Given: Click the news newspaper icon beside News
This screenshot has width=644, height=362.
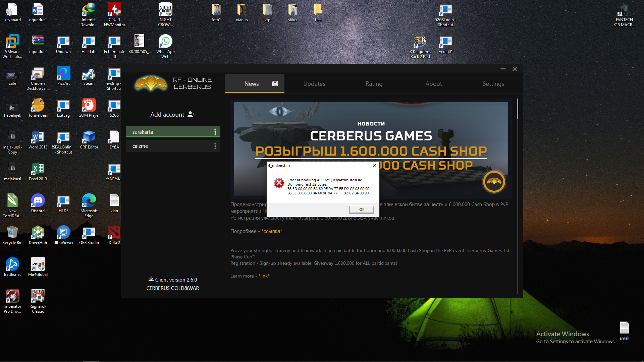Looking at the screenshot, I should (x=275, y=83).
